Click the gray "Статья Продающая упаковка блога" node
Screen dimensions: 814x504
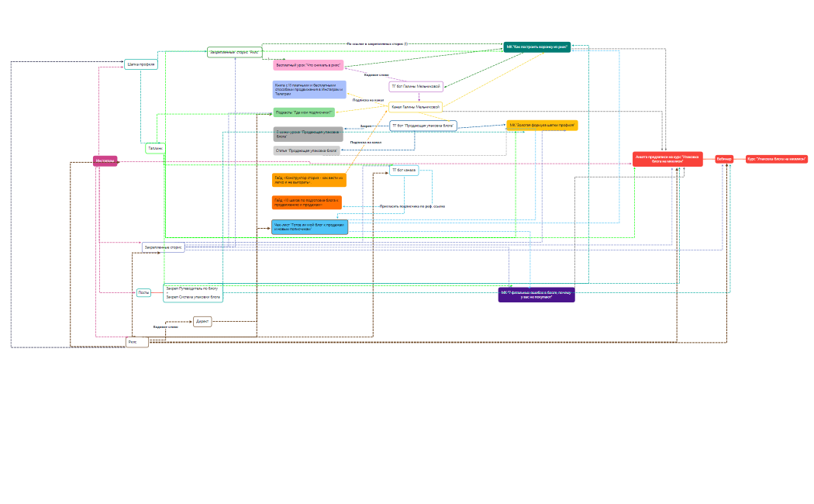click(x=306, y=150)
